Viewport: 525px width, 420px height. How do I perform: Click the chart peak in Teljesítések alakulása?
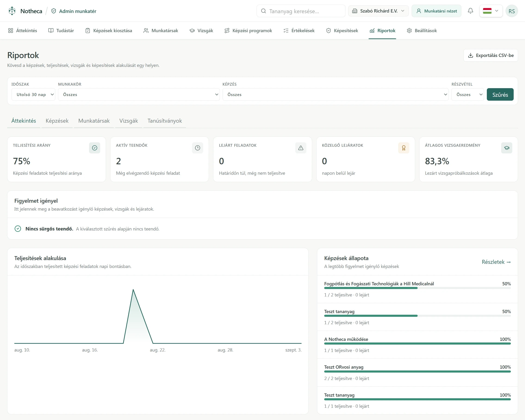pos(133,289)
